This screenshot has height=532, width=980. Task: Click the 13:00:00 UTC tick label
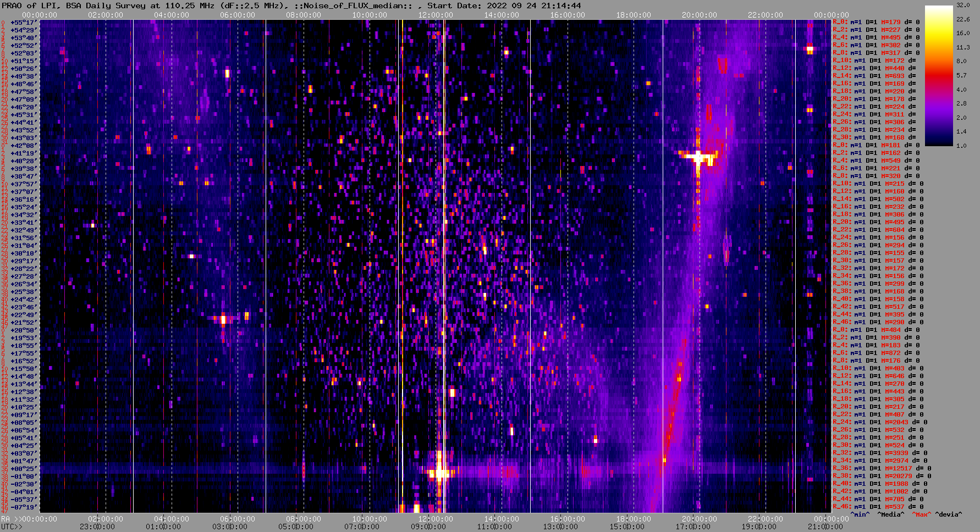[560, 527]
